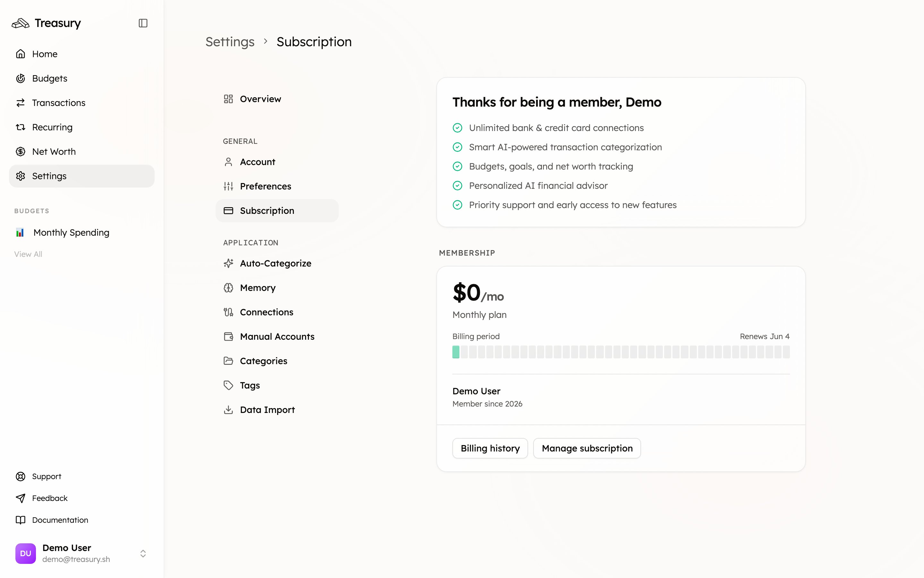The height and width of the screenshot is (578, 924).
Task: Open Connections settings
Action: (x=277, y=312)
